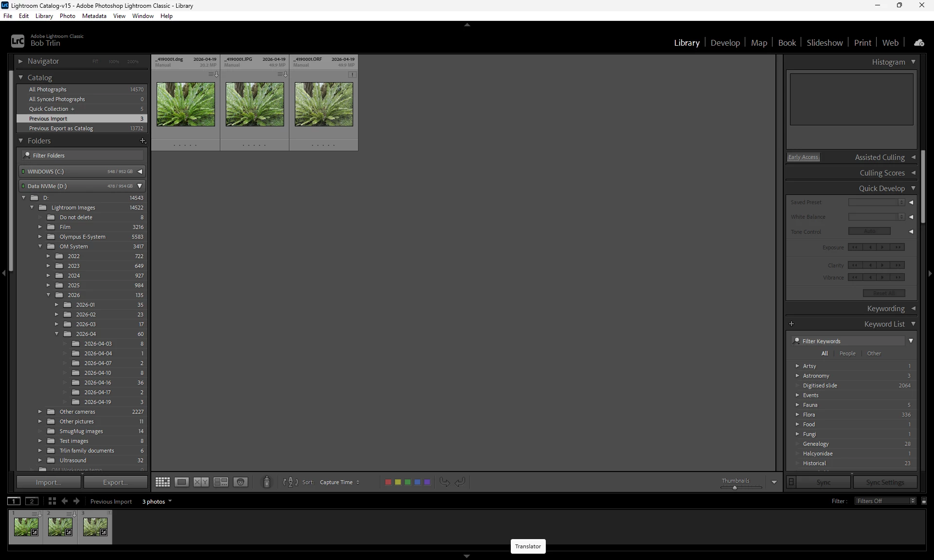This screenshot has height=560, width=934.
Task: Collapse the Catalog panel
Action: [21, 77]
